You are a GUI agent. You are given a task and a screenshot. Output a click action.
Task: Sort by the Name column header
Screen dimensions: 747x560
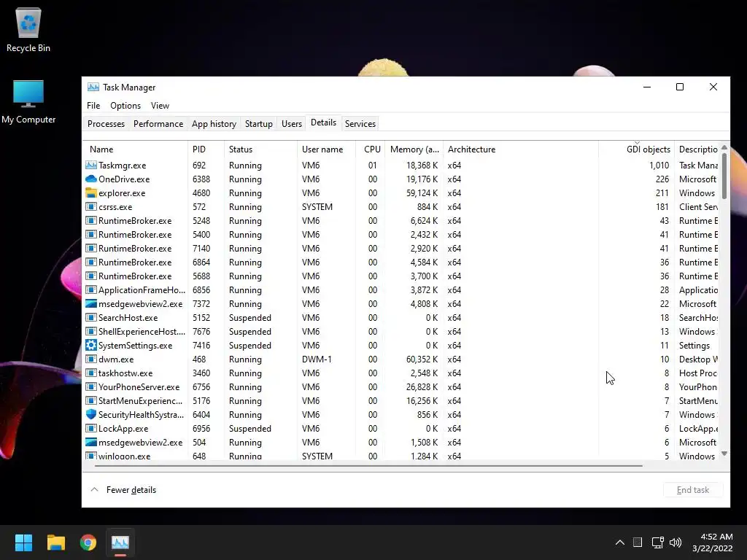click(135, 149)
